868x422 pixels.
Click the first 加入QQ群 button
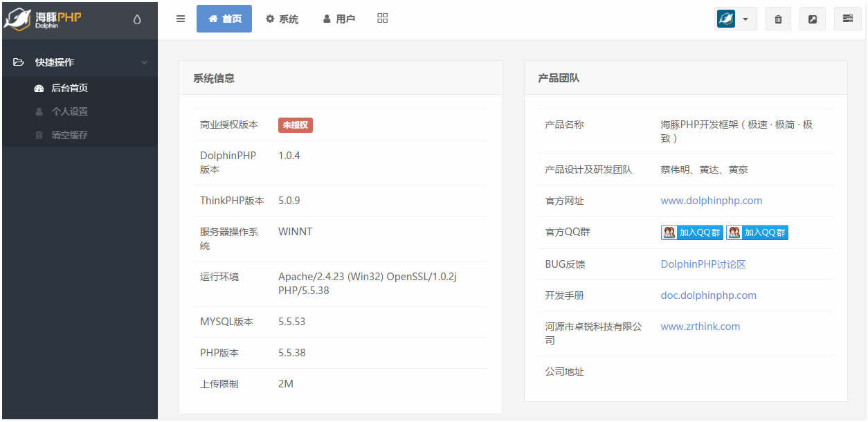(691, 232)
